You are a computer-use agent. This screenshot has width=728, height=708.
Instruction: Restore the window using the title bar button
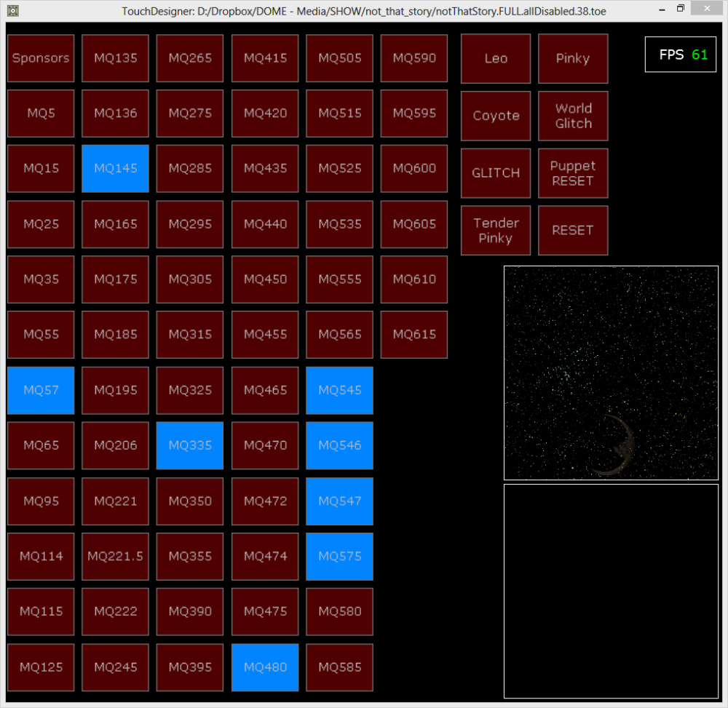681,9
